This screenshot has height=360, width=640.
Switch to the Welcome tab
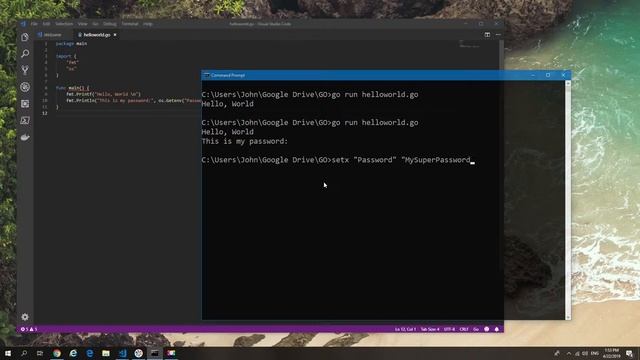[53, 35]
